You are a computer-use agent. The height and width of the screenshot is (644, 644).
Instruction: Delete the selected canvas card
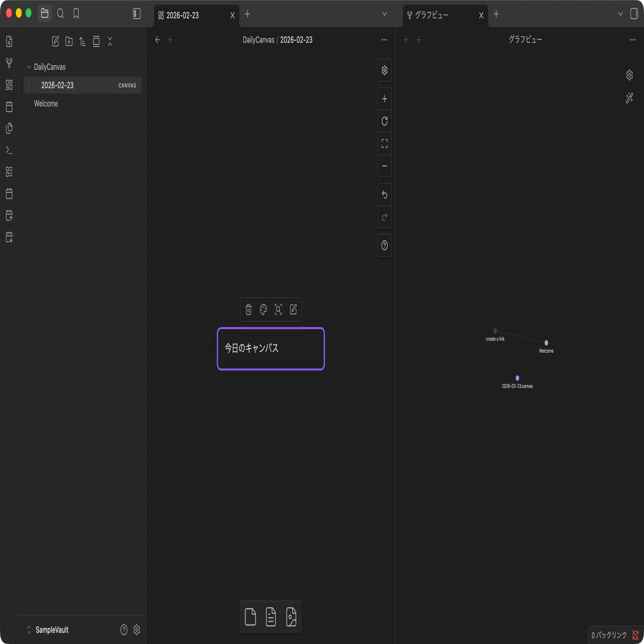pos(248,309)
